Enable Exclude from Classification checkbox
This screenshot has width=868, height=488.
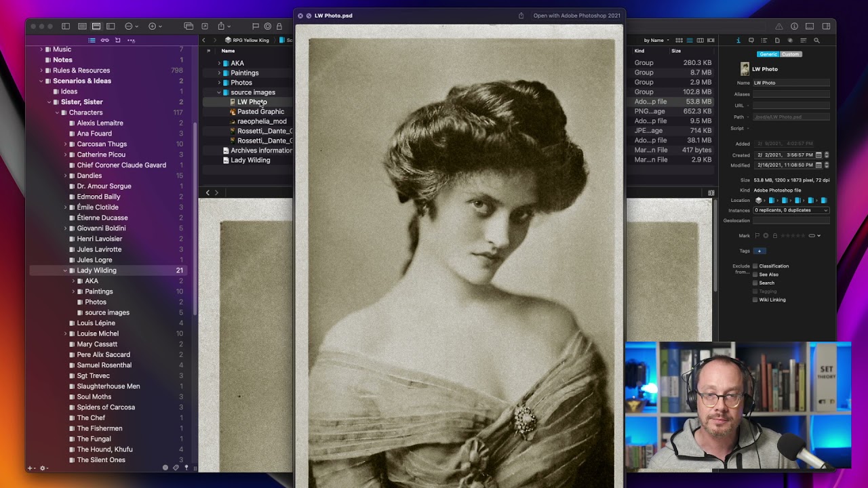[x=755, y=266]
